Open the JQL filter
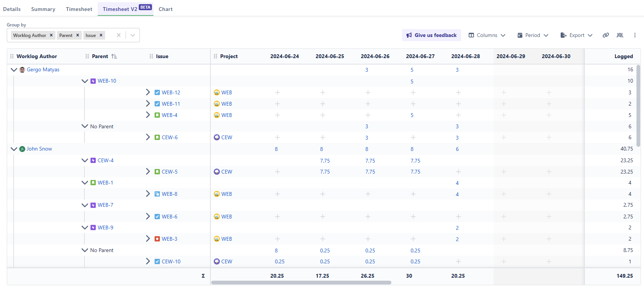This screenshot has width=644, height=289. pos(620,35)
